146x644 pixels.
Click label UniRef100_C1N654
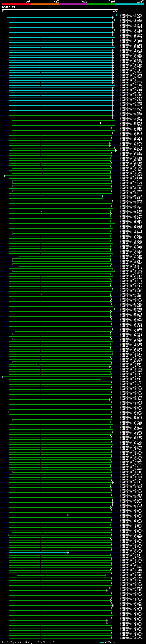tap(131, 120)
